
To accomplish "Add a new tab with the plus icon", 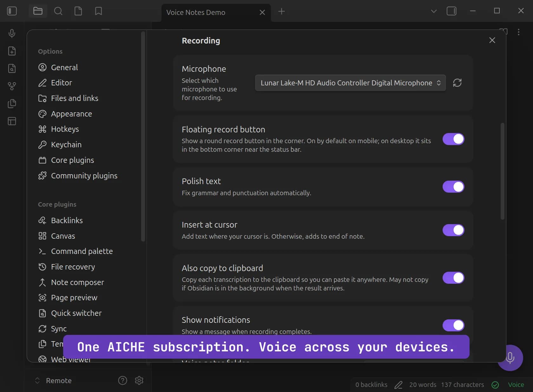I will [281, 12].
